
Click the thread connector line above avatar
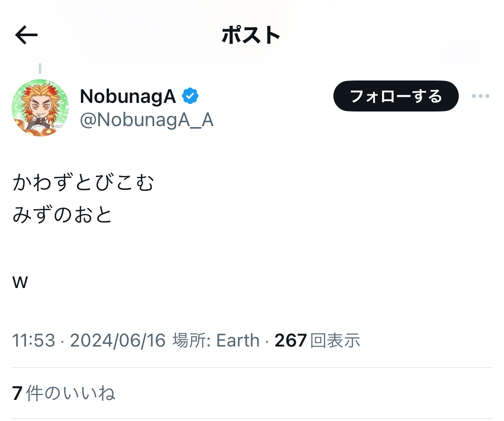pyautogui.click(x=40, y=69)
